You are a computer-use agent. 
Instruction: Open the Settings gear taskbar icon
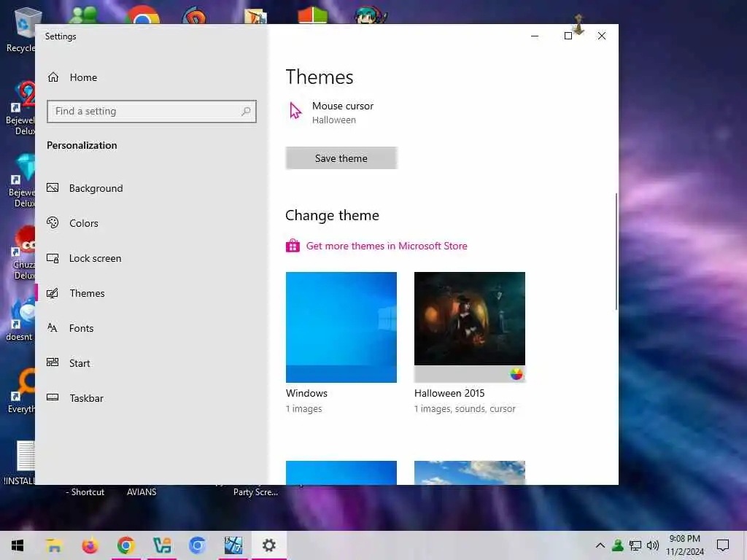click(x=269, y=545)
